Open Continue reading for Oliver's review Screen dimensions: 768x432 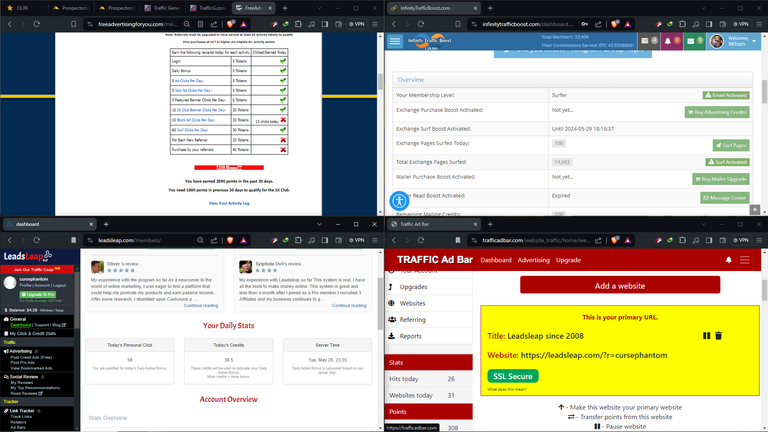tap(201, 306)
